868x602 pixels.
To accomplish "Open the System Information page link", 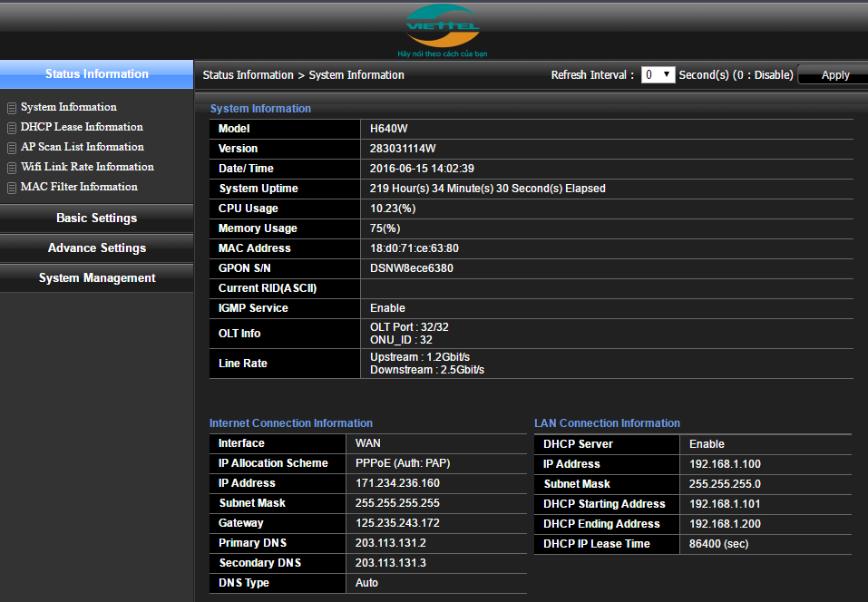I will click(69, 107).
